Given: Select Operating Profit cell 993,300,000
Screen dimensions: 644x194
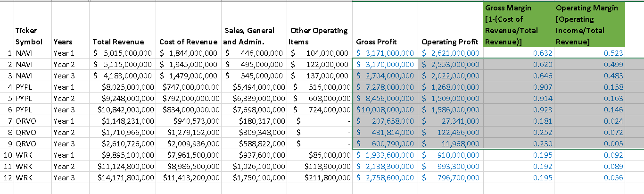Looking at the screenshot, I should coord(450,167).
